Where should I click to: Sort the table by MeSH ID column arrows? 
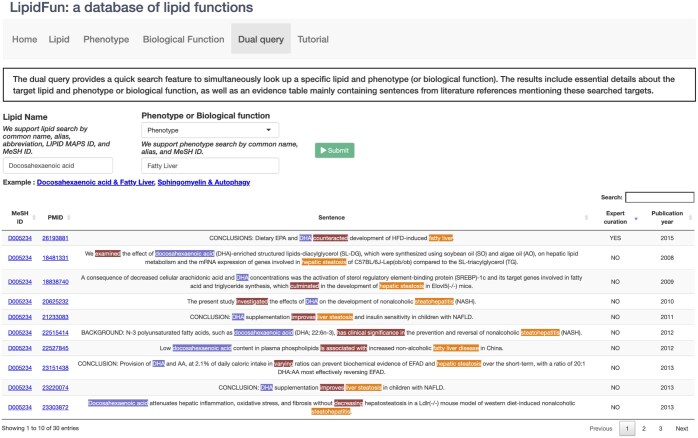coord(34,217)
